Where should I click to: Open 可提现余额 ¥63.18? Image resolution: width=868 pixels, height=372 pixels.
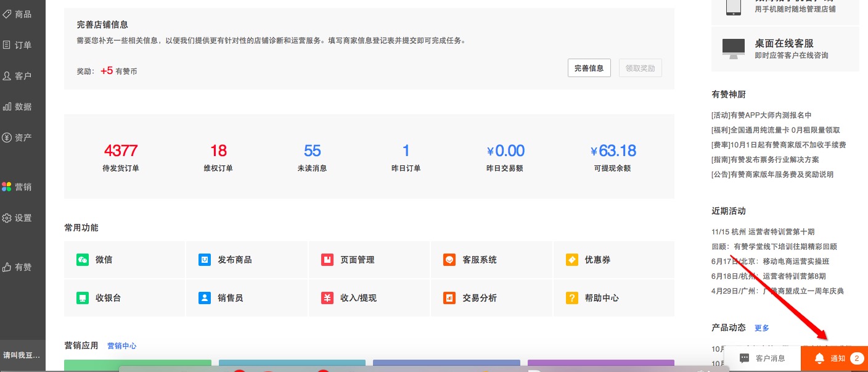click(613, 157)
